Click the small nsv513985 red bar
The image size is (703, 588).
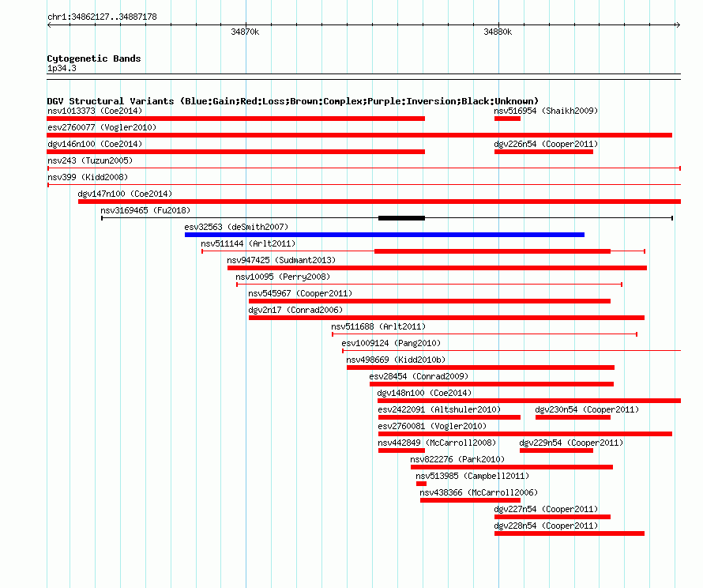click(421, 484)
